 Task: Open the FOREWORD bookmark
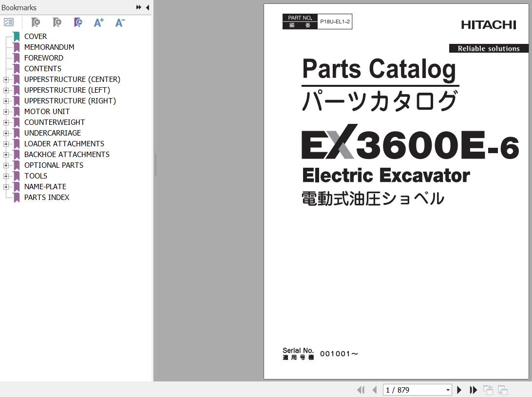point(44,58)
